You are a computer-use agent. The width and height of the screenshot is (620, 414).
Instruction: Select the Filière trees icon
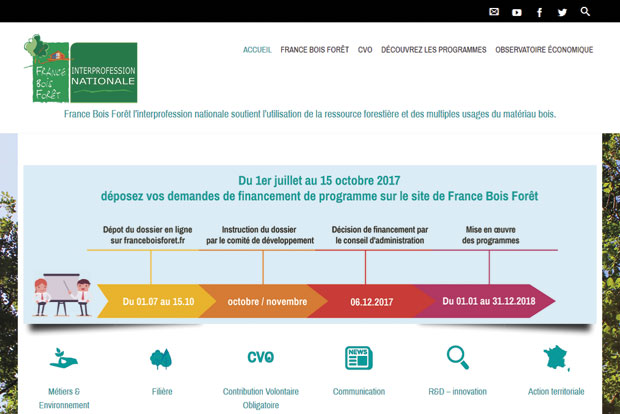tap(161, 359)
